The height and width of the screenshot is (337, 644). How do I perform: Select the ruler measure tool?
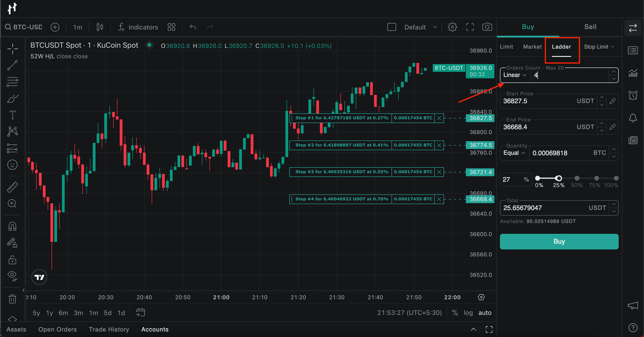point(12,187)
